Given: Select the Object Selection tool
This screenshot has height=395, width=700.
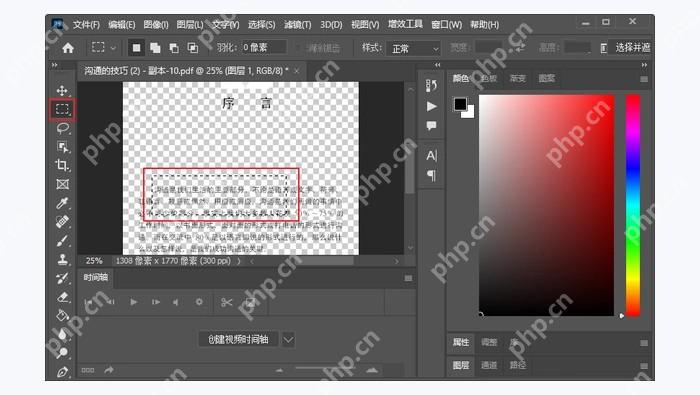Looking at the screenshot, I should (62, 147).
